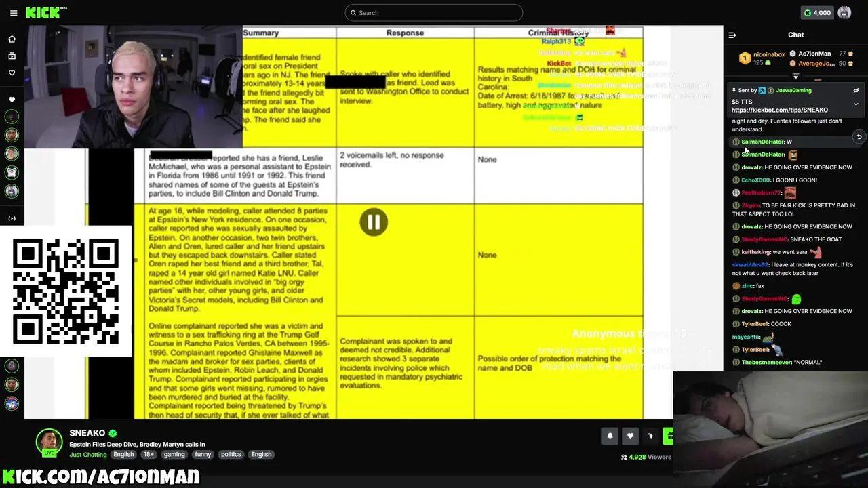868x488 pixels.
Task: Click the live radio icon in the sidebar
Action: coord(12,218)
